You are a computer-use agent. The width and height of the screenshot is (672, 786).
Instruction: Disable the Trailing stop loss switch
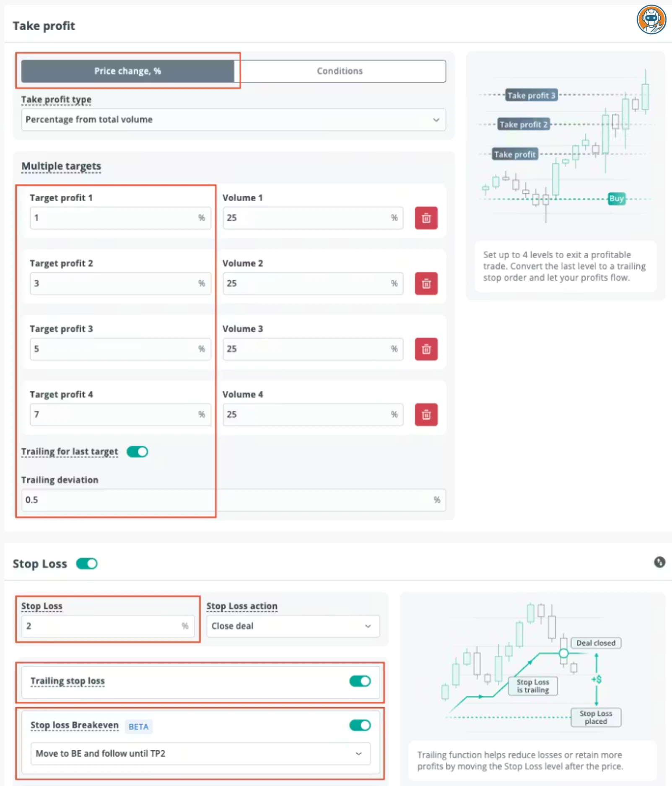coord(360,681)
